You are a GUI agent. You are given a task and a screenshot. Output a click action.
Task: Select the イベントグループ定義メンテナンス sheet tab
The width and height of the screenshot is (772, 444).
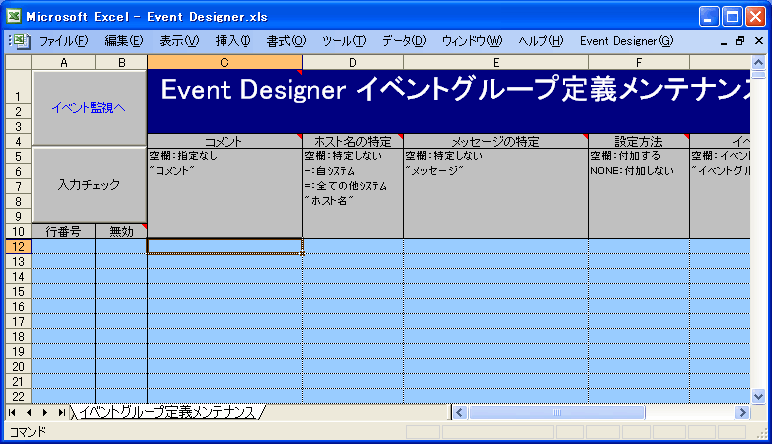166,412
